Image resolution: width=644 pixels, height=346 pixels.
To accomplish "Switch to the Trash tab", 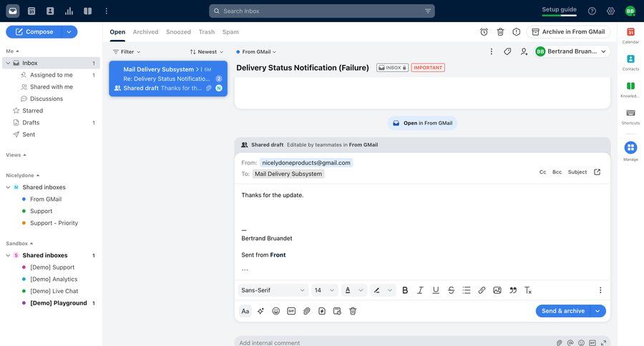I will (x=207, y=31).
